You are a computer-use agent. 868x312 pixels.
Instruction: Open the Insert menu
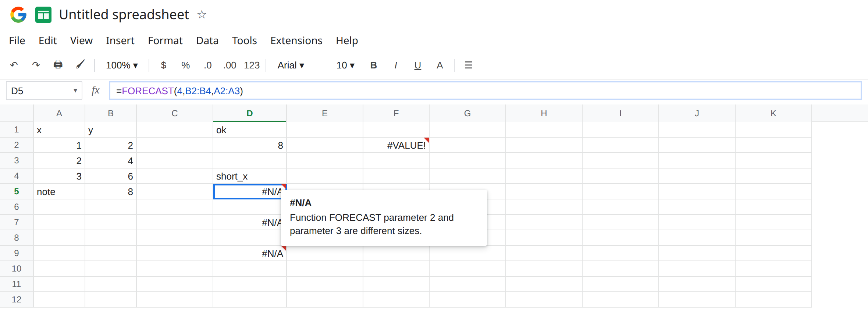tap(120, 40)
